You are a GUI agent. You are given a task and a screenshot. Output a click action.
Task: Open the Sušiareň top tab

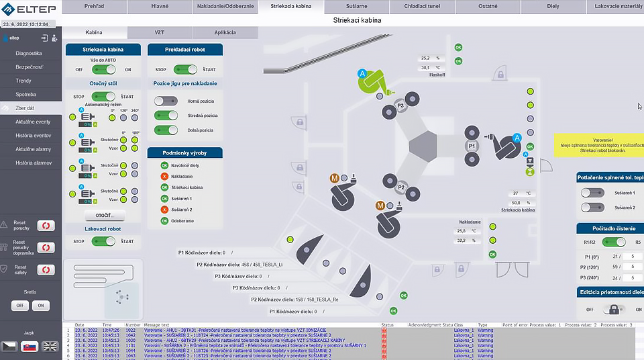[x=356, y=6]
